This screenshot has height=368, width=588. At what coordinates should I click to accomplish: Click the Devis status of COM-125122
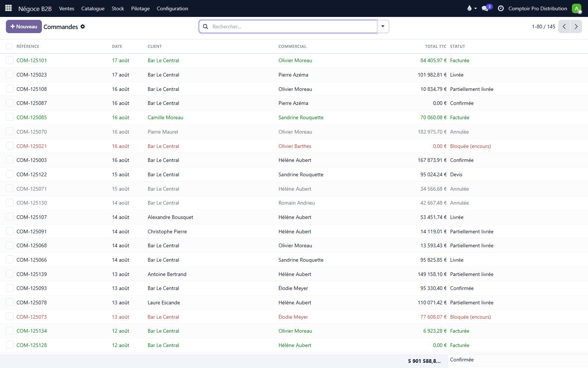[x=456, y=174]
